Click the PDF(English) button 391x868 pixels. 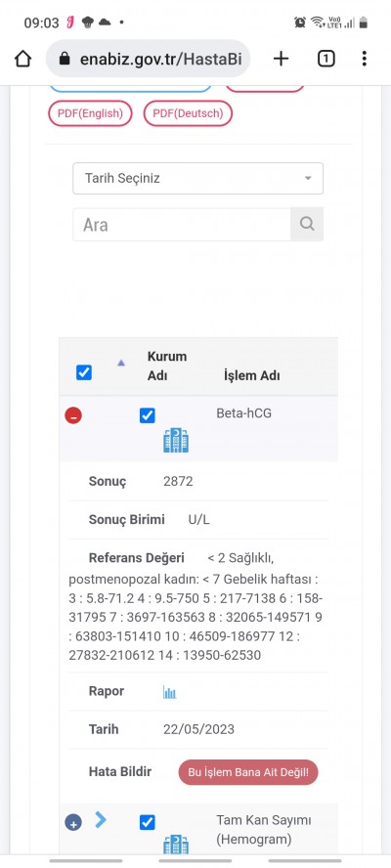90,113
